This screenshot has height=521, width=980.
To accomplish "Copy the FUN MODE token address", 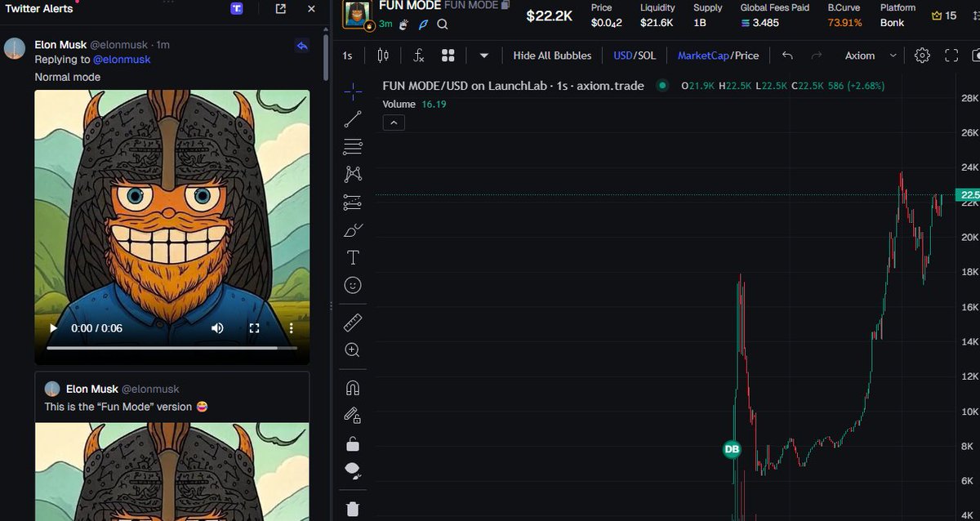I will [x=506, y=5].
